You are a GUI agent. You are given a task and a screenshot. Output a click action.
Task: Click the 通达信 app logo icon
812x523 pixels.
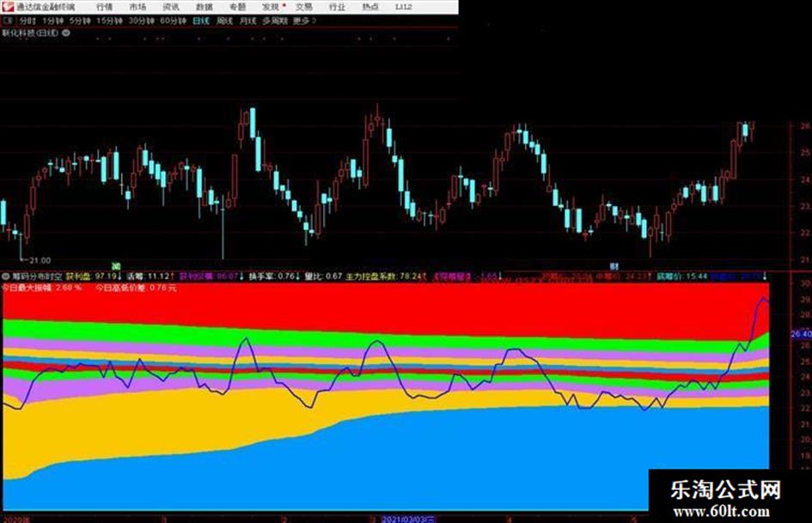click(x=8, y=6)
